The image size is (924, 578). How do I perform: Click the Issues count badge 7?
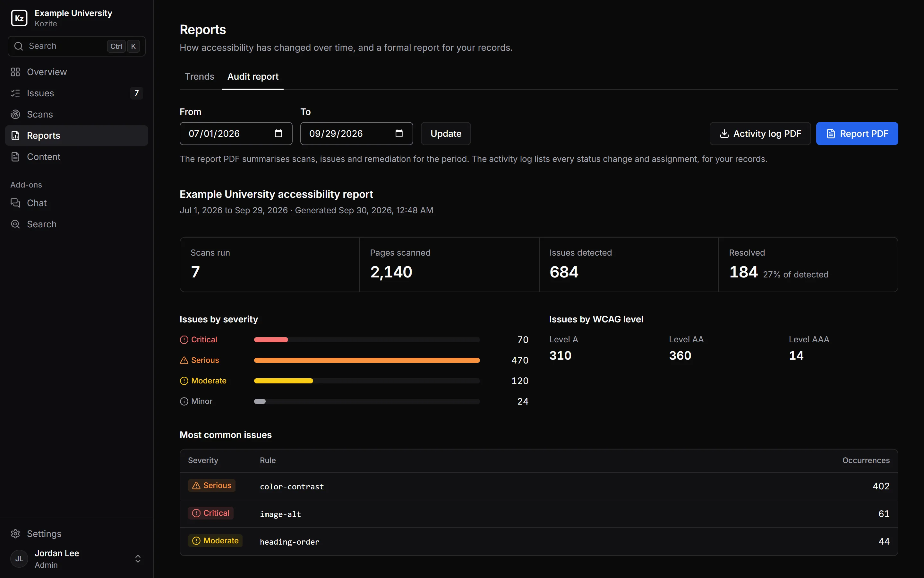click(x=136, y=93)
